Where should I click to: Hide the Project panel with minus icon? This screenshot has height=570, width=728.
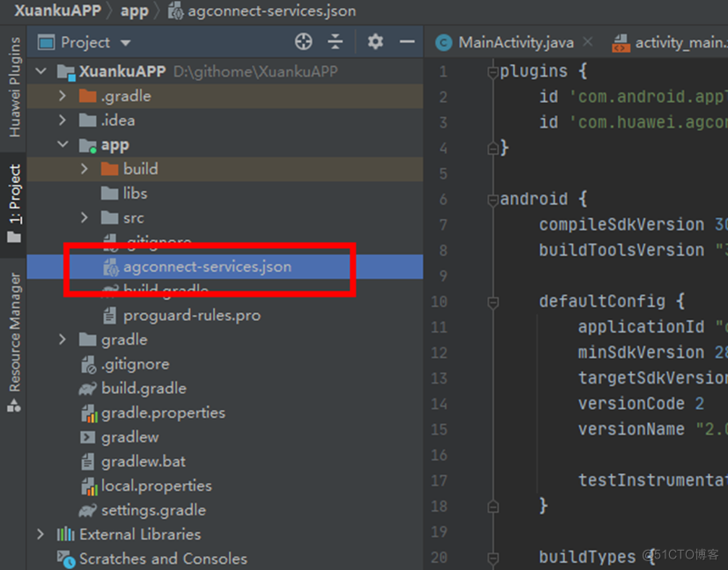click(407, 42)
